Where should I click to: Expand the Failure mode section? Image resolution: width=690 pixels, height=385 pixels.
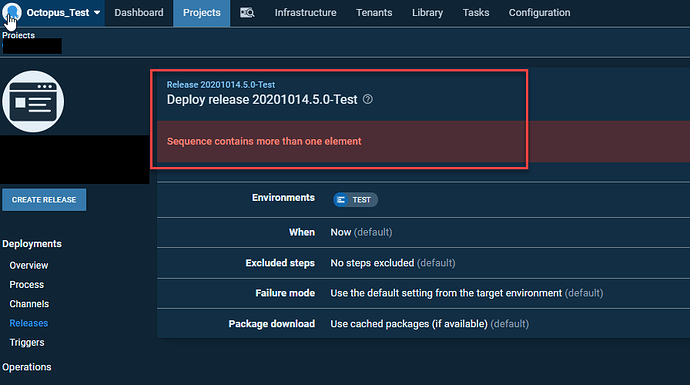click(x=423, y=293)
